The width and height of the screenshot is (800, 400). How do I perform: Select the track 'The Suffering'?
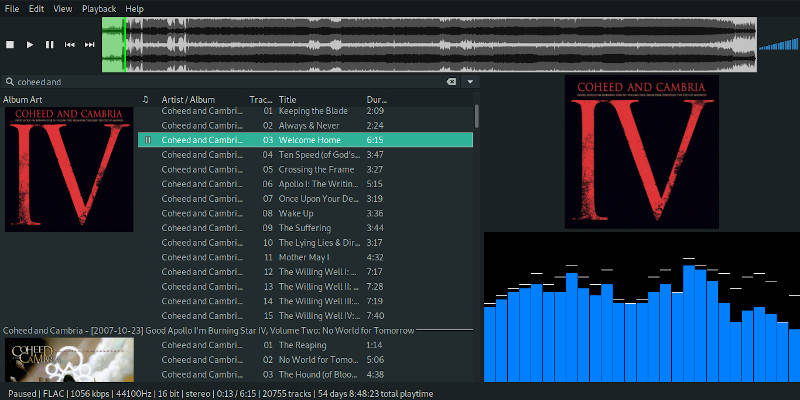pos(305,228)
